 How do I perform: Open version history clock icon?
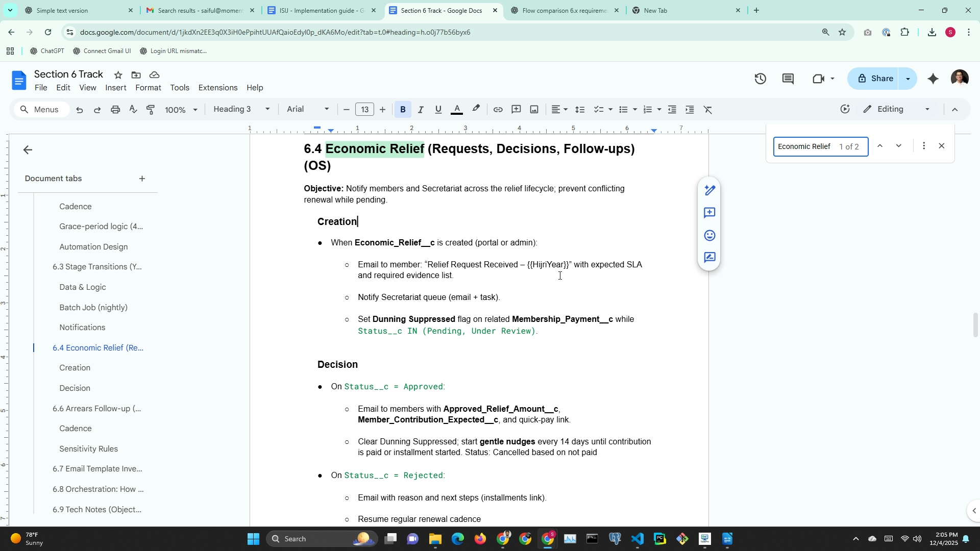760,79
